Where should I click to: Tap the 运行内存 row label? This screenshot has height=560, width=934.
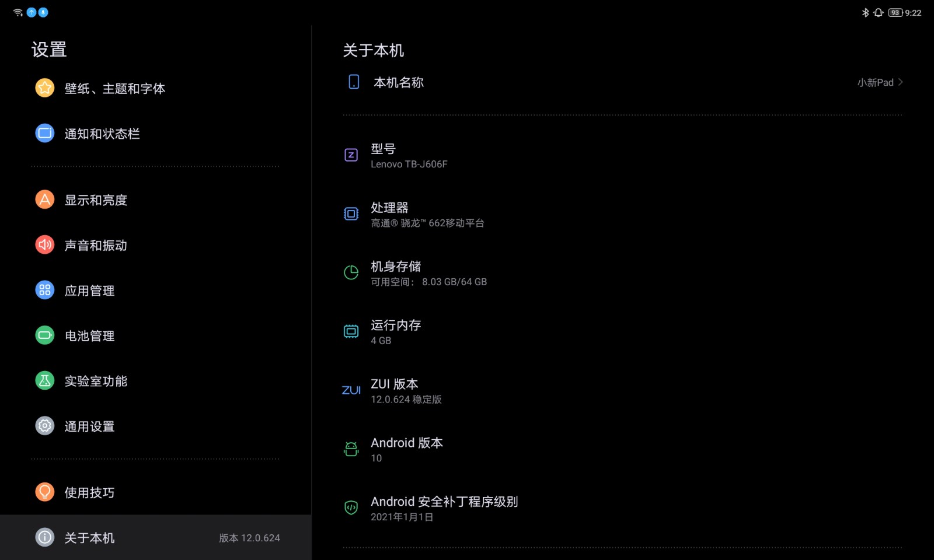click(x=396, y=325)
